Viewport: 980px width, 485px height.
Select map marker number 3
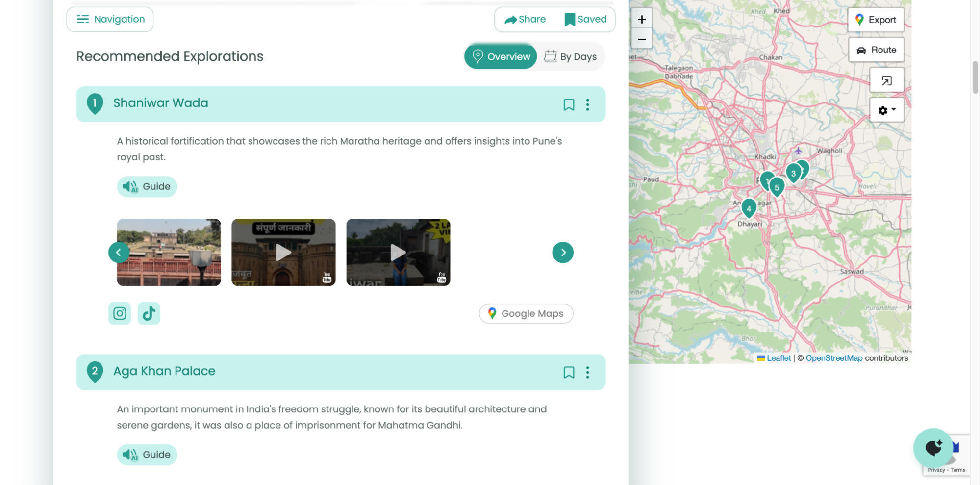tap(793, 173)
